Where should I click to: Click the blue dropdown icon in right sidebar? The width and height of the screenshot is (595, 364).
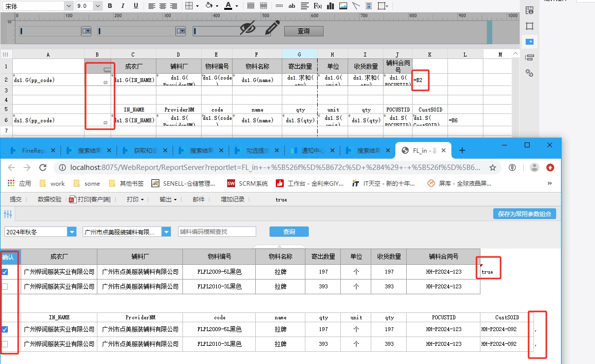point(530,42)
